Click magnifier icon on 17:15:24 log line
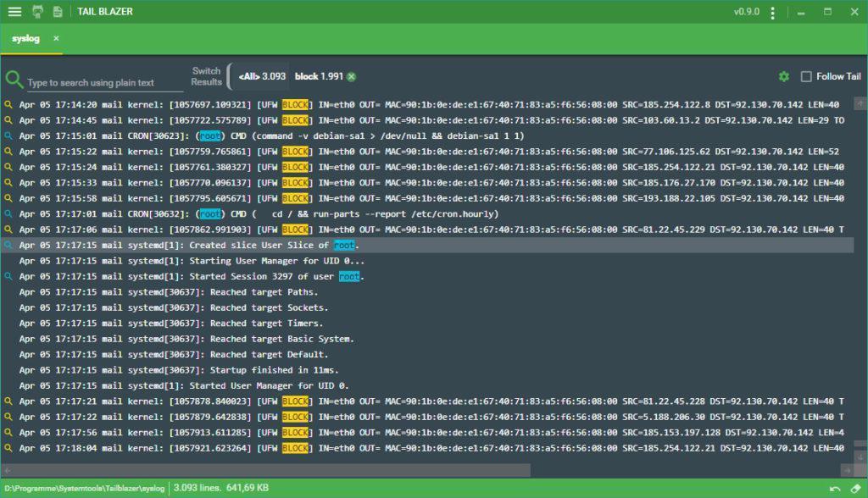This screenshot has width=868, height=498. coord(8,167)
